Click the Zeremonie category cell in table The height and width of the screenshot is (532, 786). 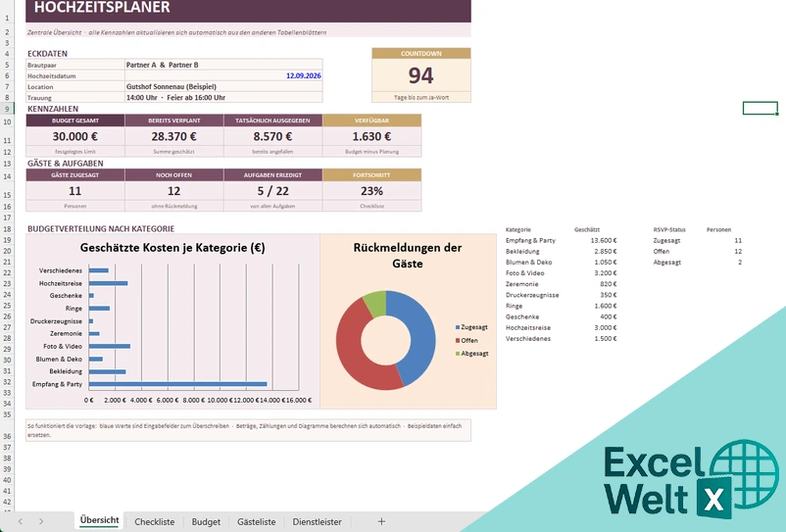[x=521, y=284]
